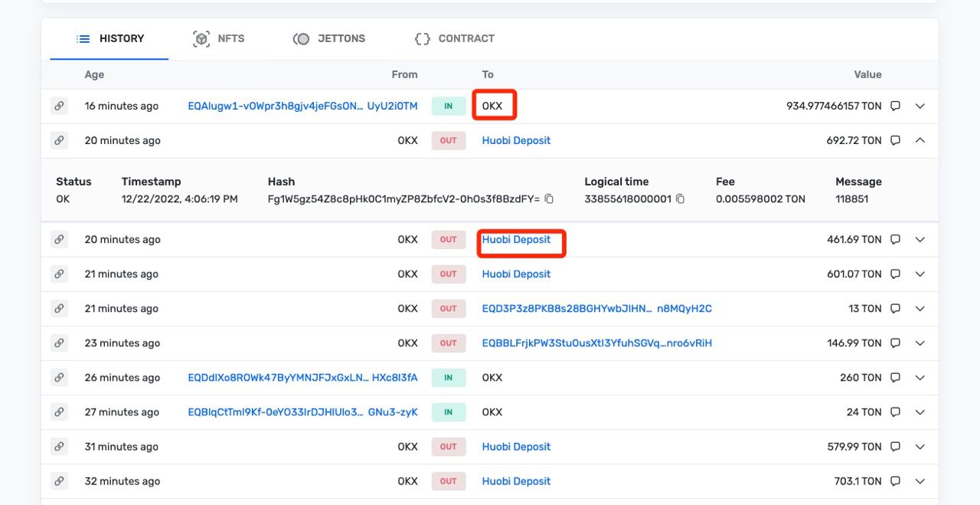Image resolution: width=980 pixels, height=505 pixels.
Task: Expand details of the 601.07 TON transaction
Action: (920, 274)
